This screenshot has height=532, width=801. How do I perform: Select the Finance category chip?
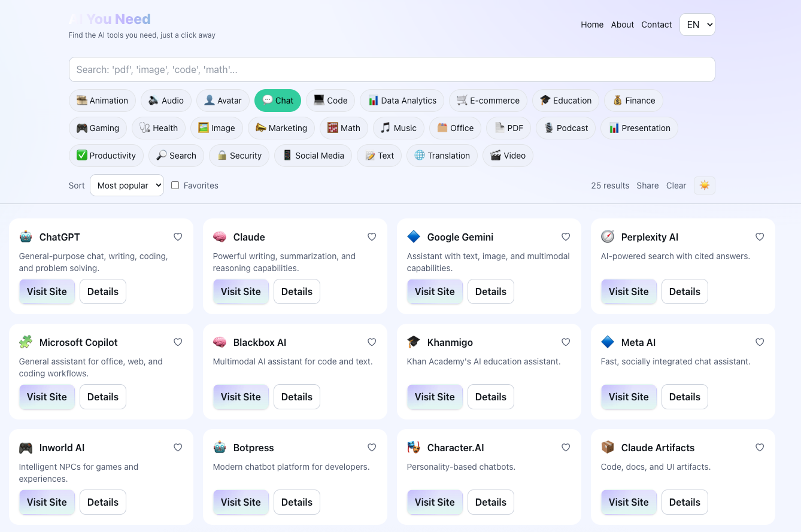click(633, 101)
